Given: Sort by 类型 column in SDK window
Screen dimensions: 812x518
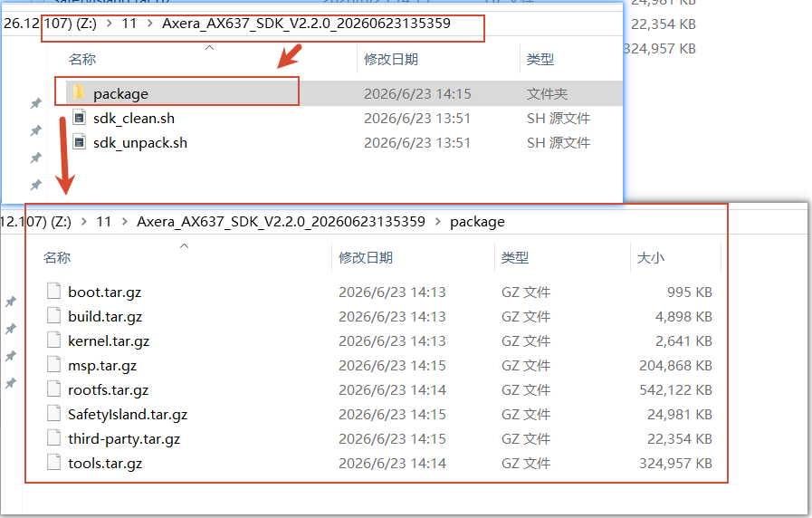Looking at the screenshot, I should (x=540, y=59).
